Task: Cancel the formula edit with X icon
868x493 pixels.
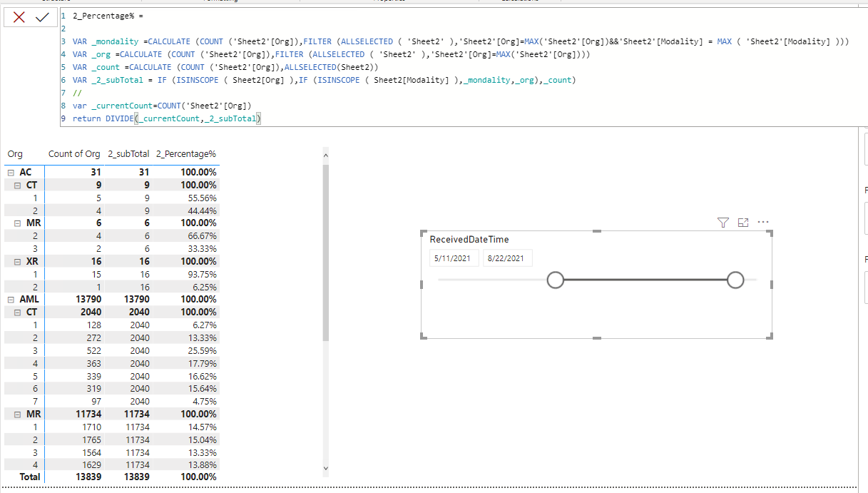Action: pos(19,17)
